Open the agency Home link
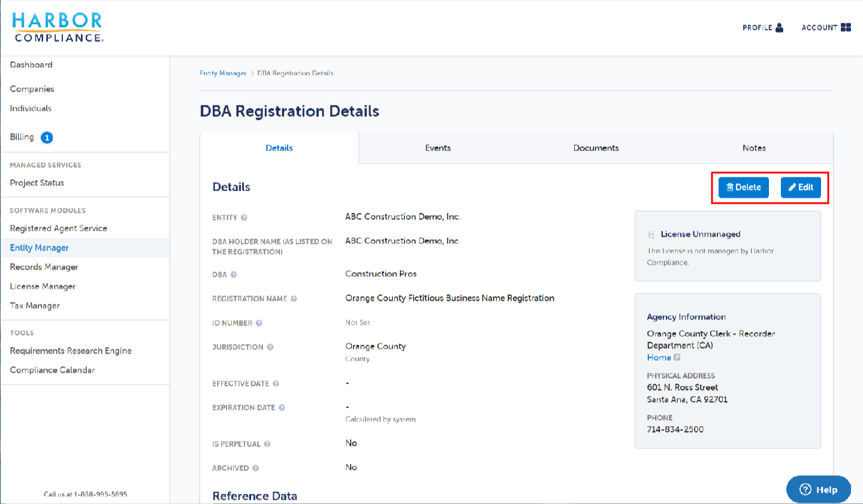The image size is (863, 504). (x=659, y=357)
